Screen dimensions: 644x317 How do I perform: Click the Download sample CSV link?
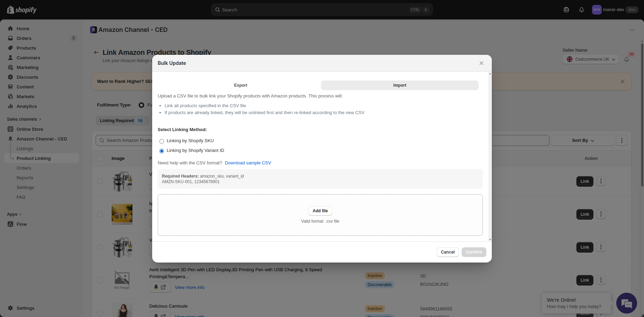coord(248,163)
